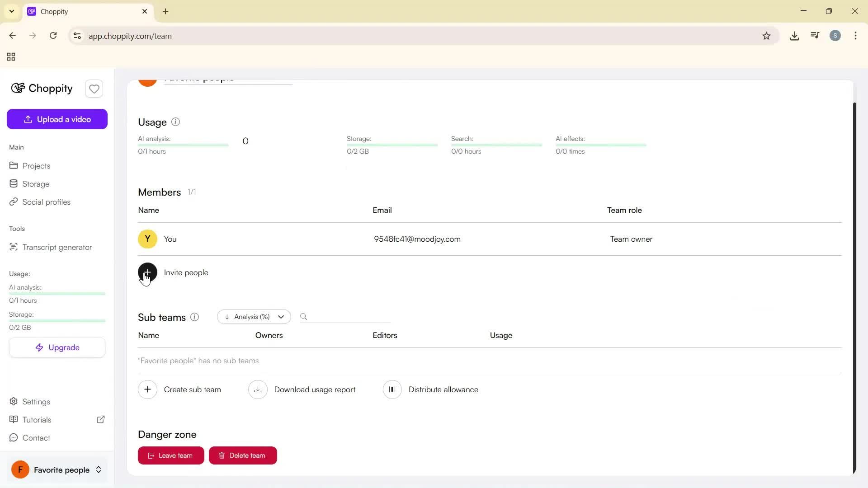Click the heart icon beside Choppity logo
This screenshot has width=868, height=488.
(x=94, y=89)
